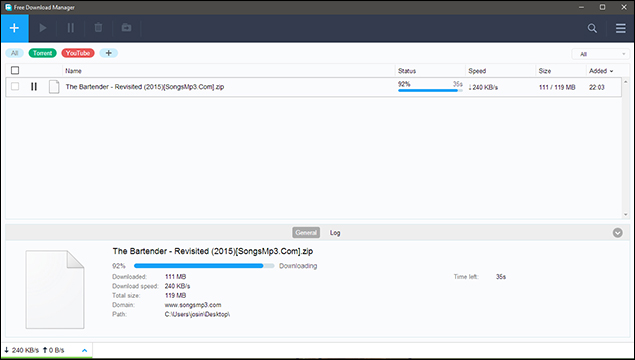Click the '22:03' added time cell
This screenshot has height=360, width=635.
597,87
